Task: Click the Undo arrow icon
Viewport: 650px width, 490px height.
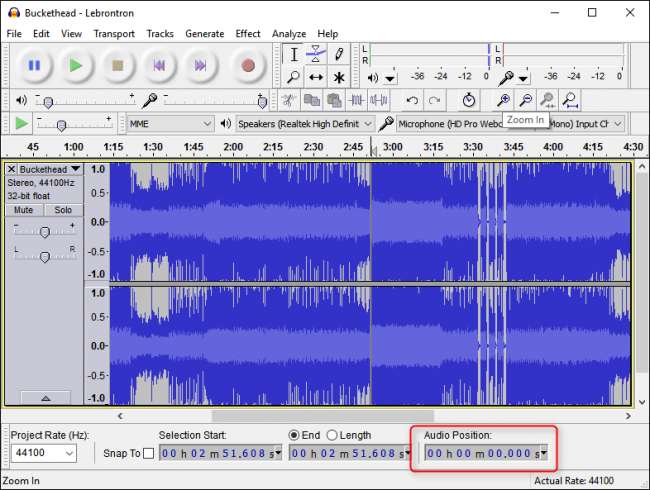Action: coord(412,100)
